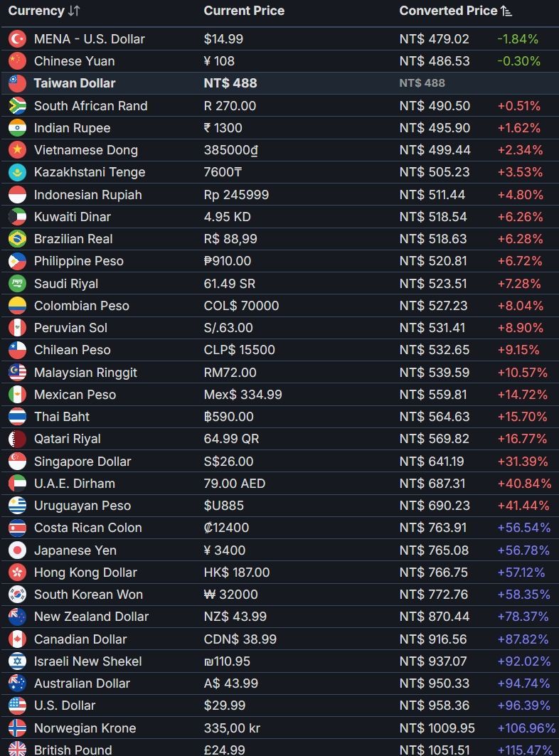The width and height of the screenshot is (559, 756).
Task: Click the Norwegian Krone flag icon
Action: pos(17,728)
